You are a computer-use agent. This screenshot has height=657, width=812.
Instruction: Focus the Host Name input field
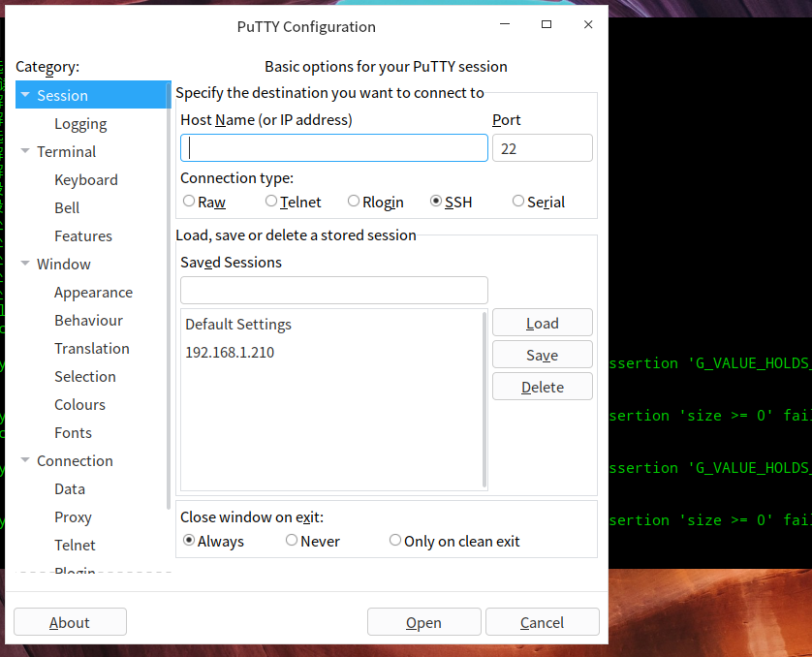[x=334, y=148]
